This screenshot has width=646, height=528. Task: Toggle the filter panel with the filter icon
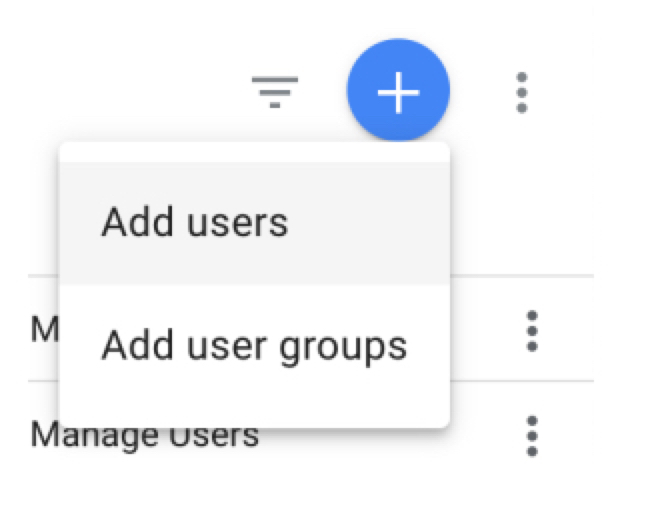[274, 92]
